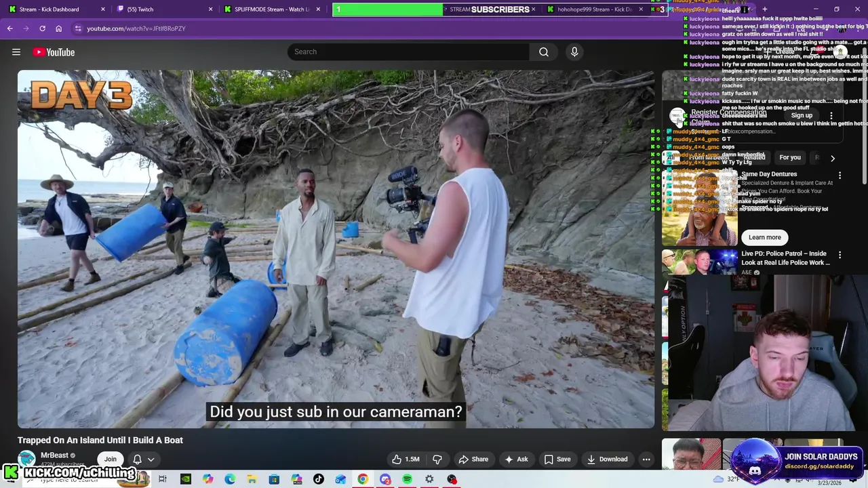Open the browser home page icon
Image resolution: width=868 pixels, height=488 pixels.
click(58, 28)
